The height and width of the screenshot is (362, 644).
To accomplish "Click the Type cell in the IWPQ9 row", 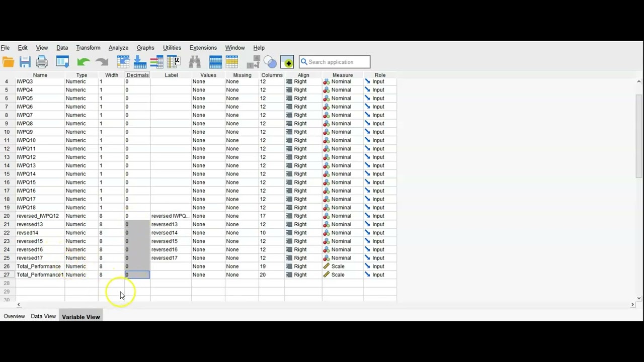I will tap(82, 132).
